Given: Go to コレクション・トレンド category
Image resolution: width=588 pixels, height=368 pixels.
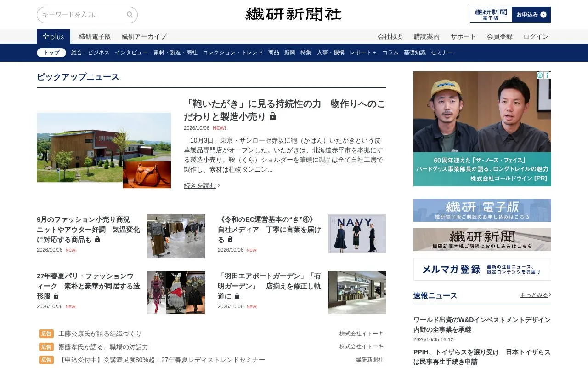Looking at the screenshot, I should click(x=233, y=52).
